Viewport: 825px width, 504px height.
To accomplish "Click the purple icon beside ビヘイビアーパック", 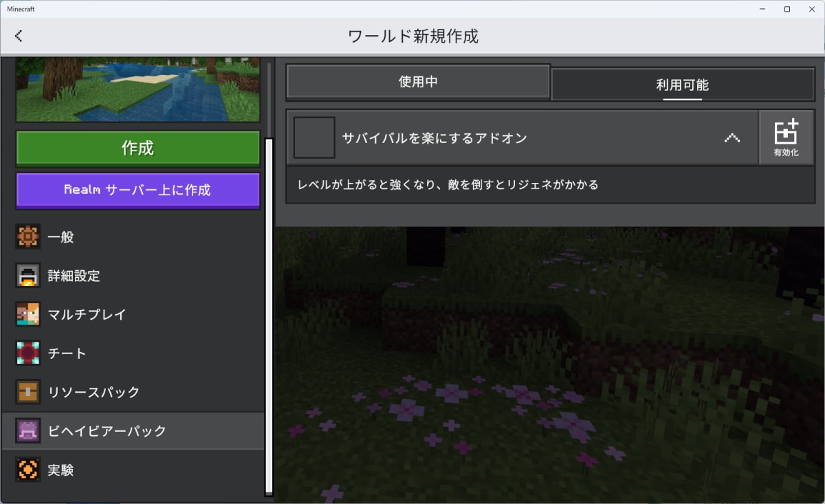I will point(28,431).
